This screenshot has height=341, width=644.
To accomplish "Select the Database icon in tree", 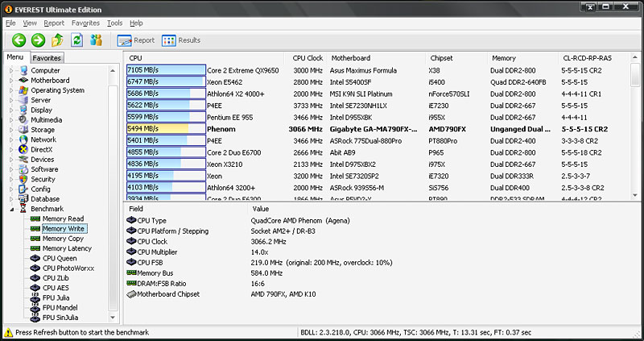I will pyautogui.click(x=24, y=198).
